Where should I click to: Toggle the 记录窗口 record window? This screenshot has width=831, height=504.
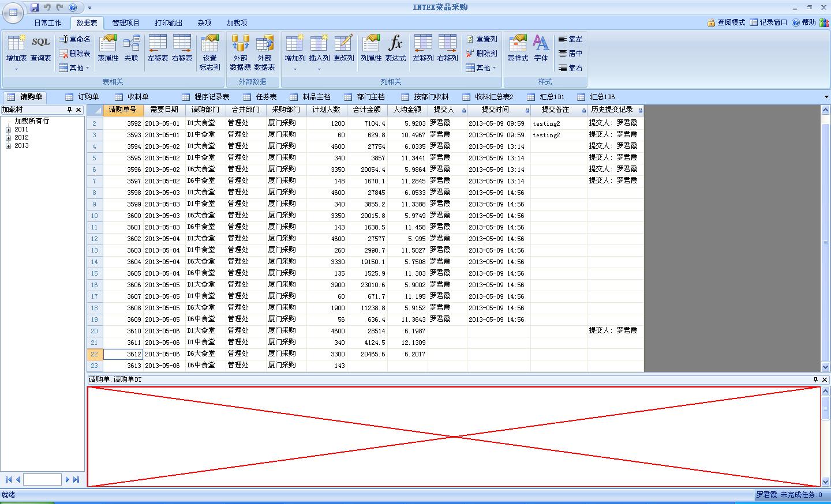(768, 22)
